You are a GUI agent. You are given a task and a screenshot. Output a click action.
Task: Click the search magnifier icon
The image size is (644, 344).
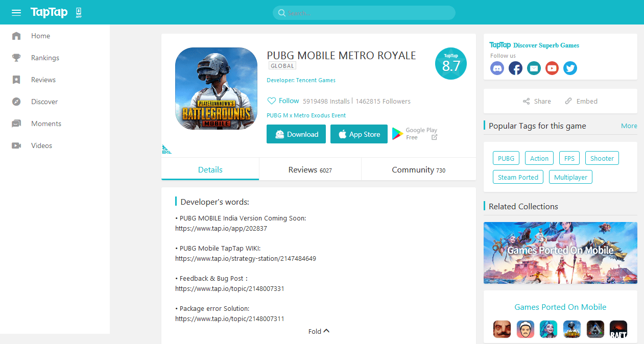[281, 13]
